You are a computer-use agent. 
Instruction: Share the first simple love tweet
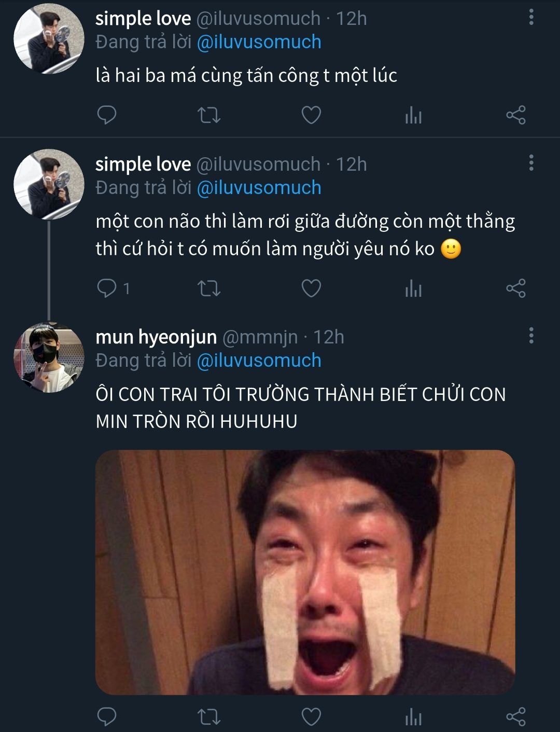tap(515, 115)
